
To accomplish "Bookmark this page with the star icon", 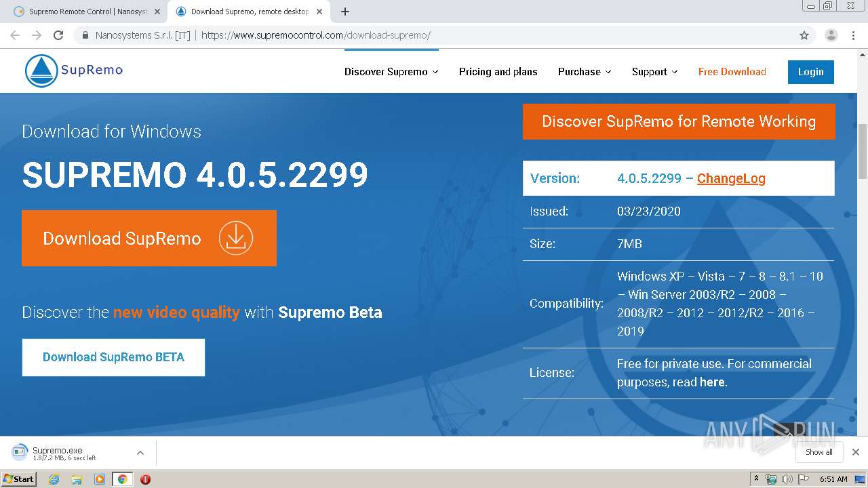I will coord(804,35).
